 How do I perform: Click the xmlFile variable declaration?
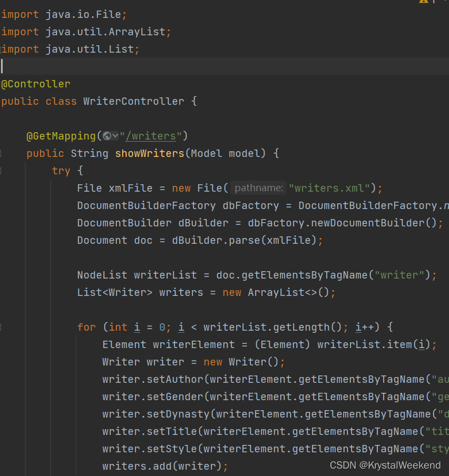pyautogui.click(x=131, y=188)
